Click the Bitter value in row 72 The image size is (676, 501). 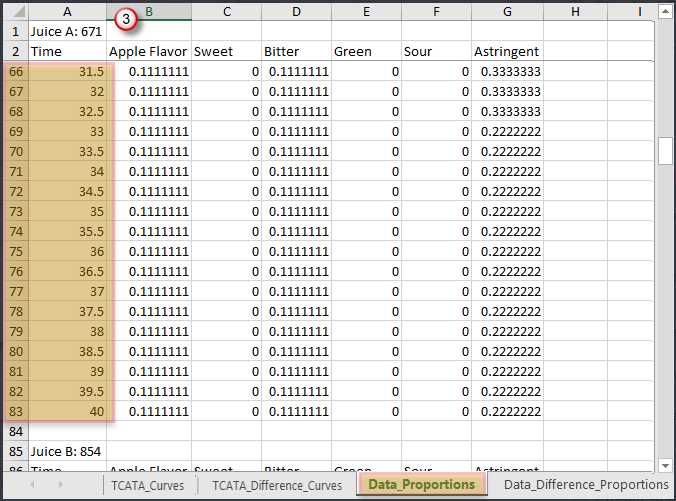pyautogui.click(x=297, y=191)
